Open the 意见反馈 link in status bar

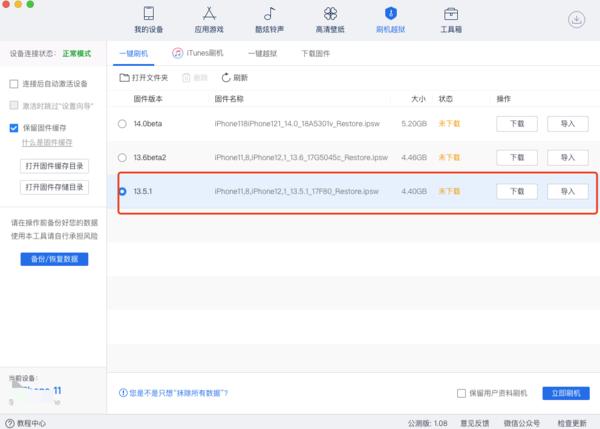474,423
